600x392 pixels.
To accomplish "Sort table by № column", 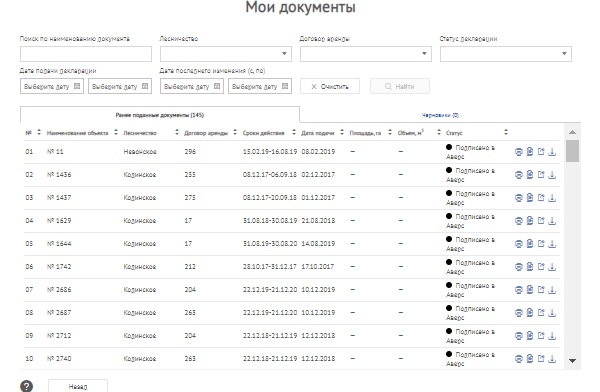I will coord(39,132).
